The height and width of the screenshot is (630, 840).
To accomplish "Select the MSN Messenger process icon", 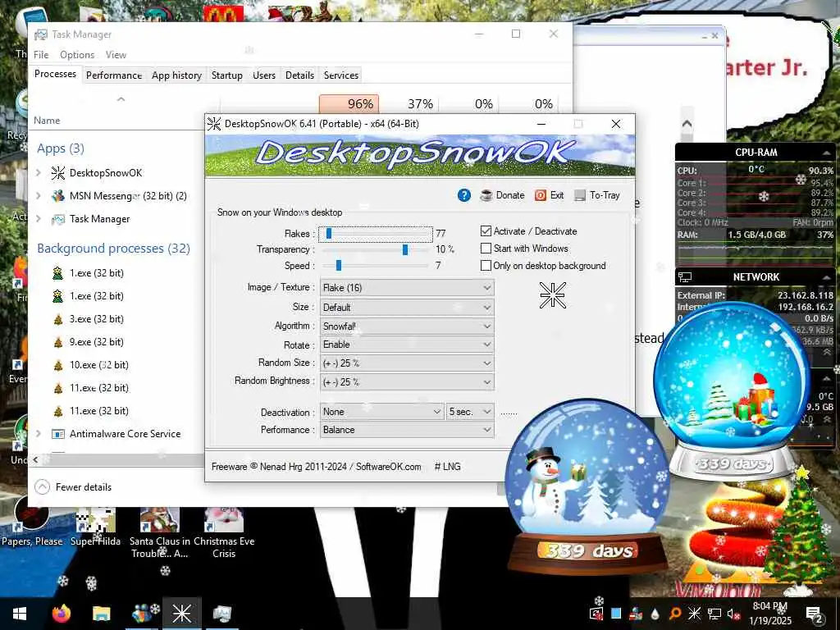I will (58, 195).
